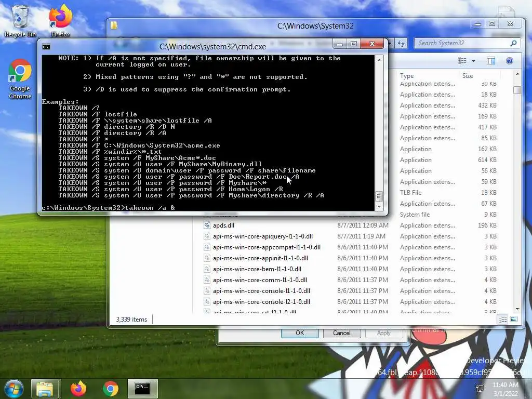Switch to the cmd.exe taskbar button

(x=142, y=389)
